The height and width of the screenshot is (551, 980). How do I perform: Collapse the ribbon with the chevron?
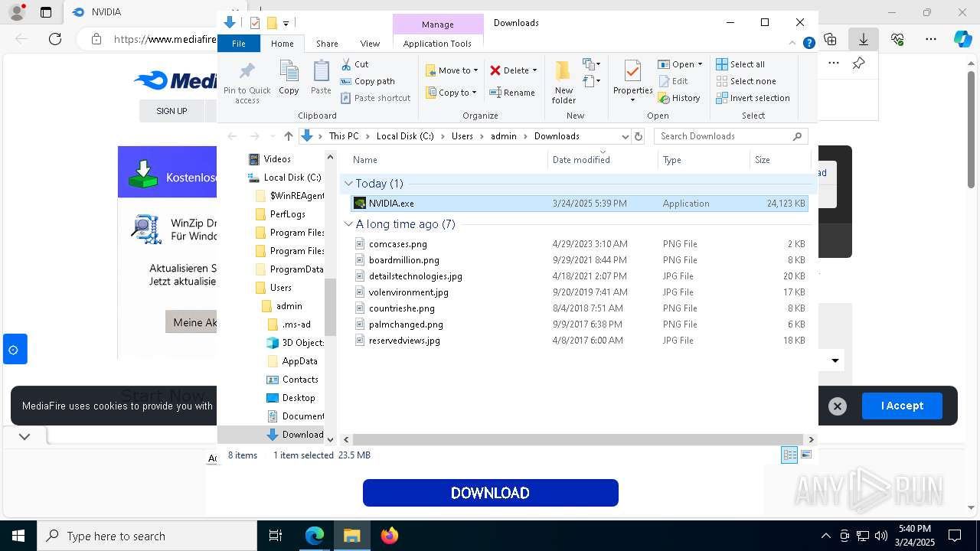coord(792,43)
